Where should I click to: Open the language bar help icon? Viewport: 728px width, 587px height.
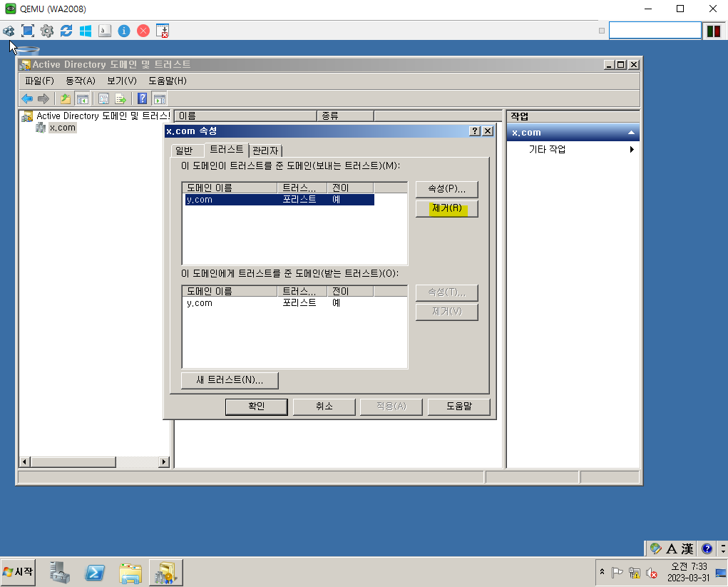707,548
